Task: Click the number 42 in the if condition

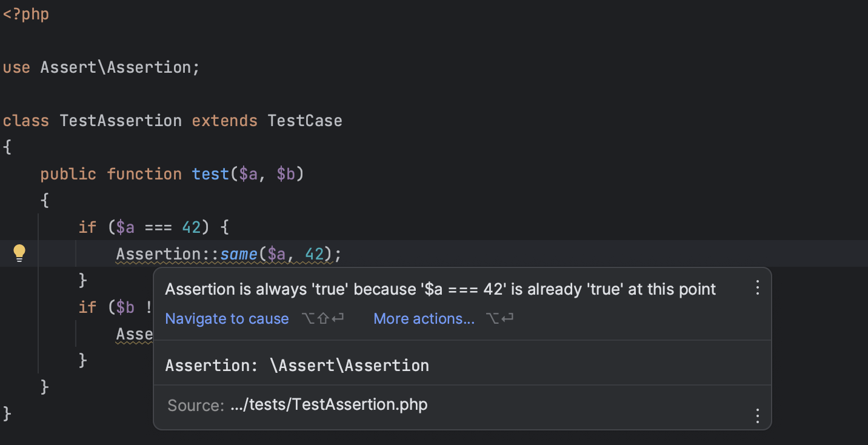Action: coord(192,227)
